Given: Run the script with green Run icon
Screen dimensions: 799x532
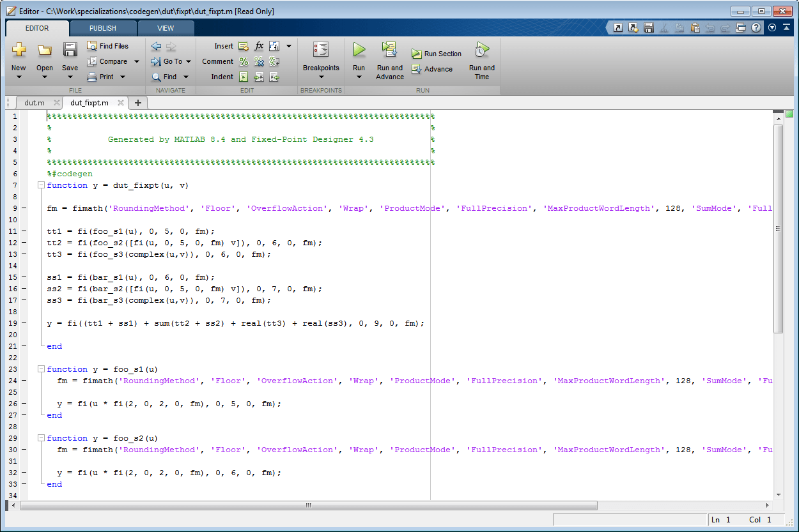Looking at the screenshot, I should [x=359, y=50].
